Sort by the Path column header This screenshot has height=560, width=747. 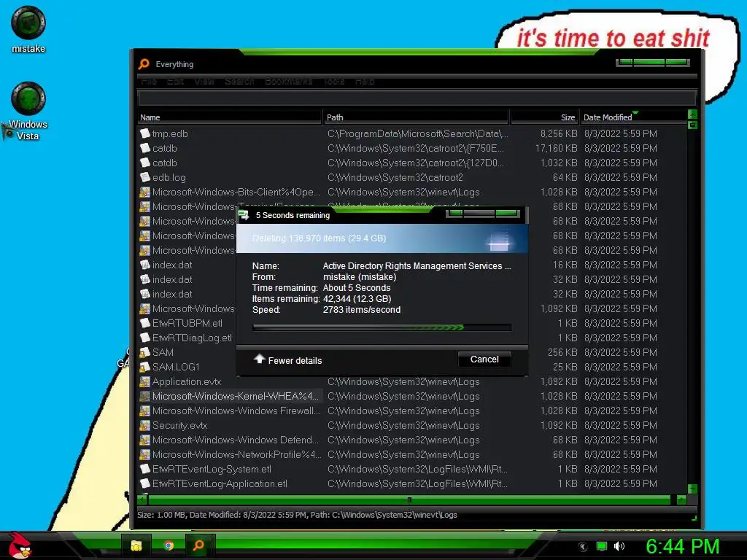tap(415, 117)
